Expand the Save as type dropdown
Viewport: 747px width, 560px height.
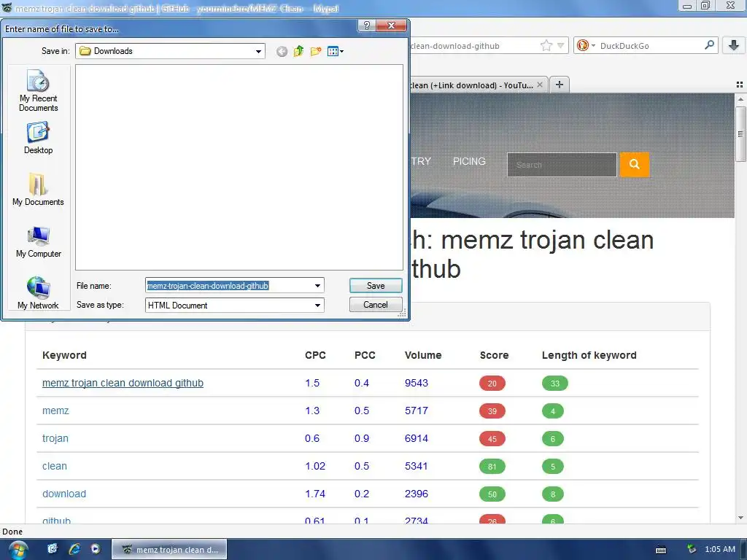click(317, 306)
